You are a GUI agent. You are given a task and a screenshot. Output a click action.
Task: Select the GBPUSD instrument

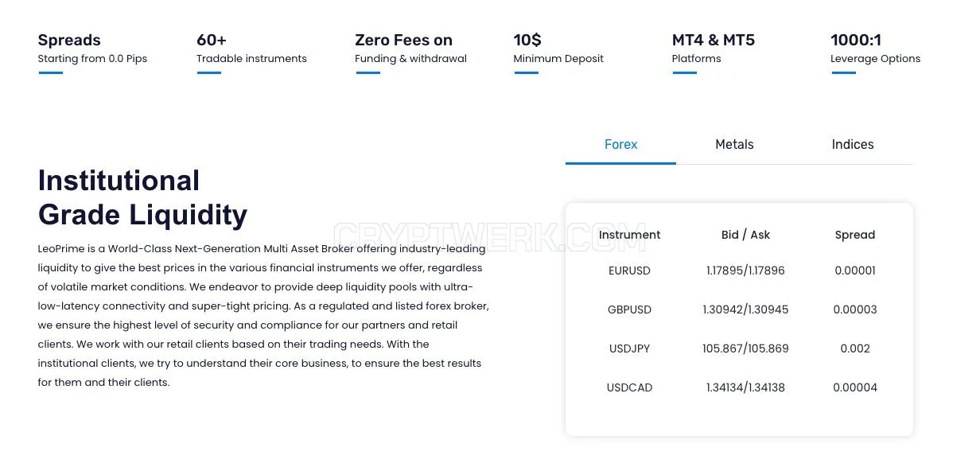629,310
